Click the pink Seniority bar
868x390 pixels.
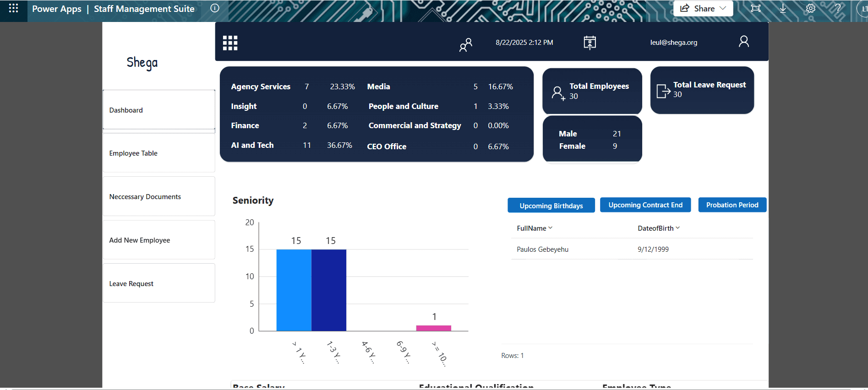[434, 328]
